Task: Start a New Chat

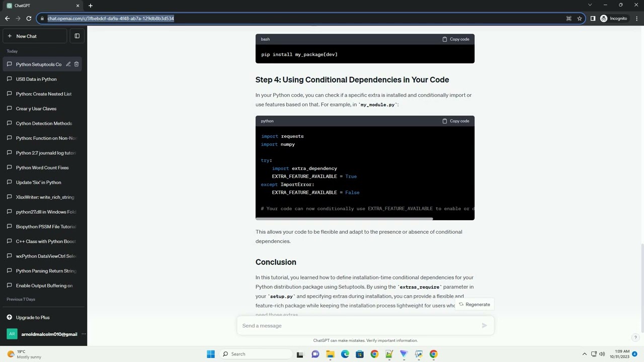Action: pyautogui.click(x=35, y=36)
